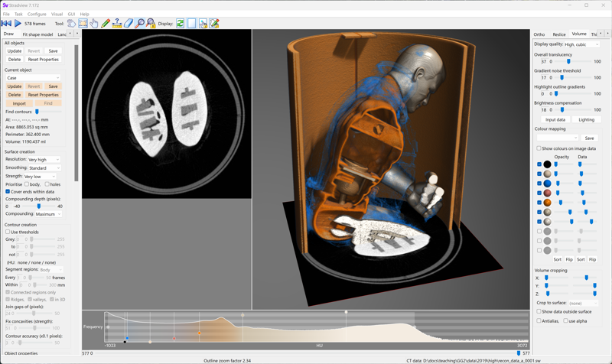Open the Display quality dropdown
Image resolution: width=612 pixels, height=364 pixels.
581,44
